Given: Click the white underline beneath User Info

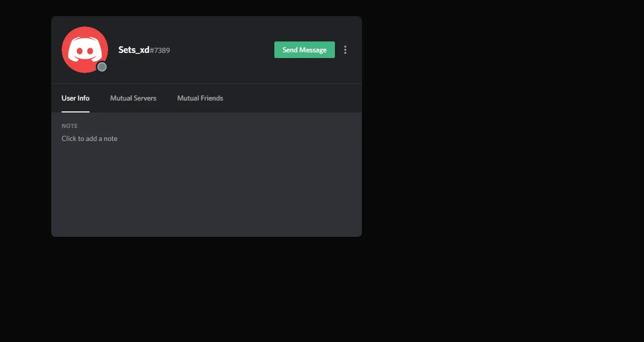Looking at the screenshot, I should click(x=76, y=111).
